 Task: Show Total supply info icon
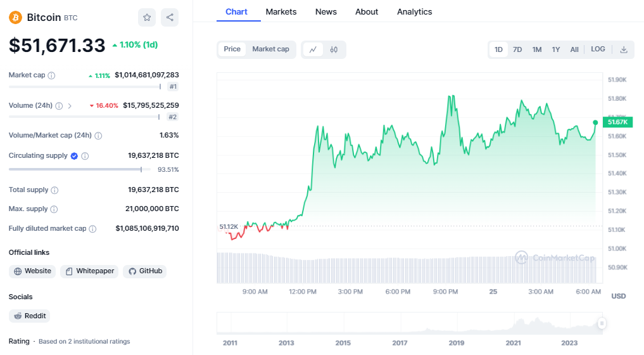(x=54, y=190)
